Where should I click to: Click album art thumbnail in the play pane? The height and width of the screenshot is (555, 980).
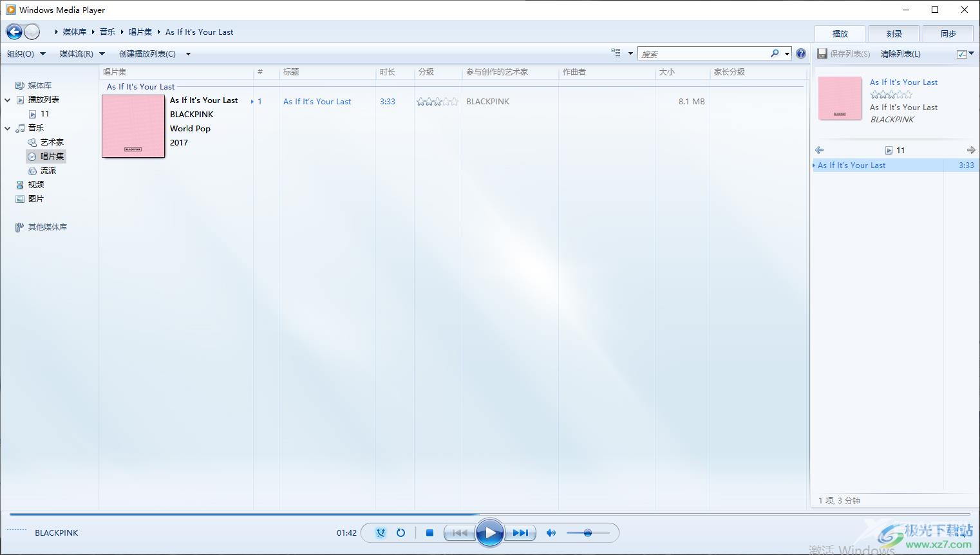840,99
